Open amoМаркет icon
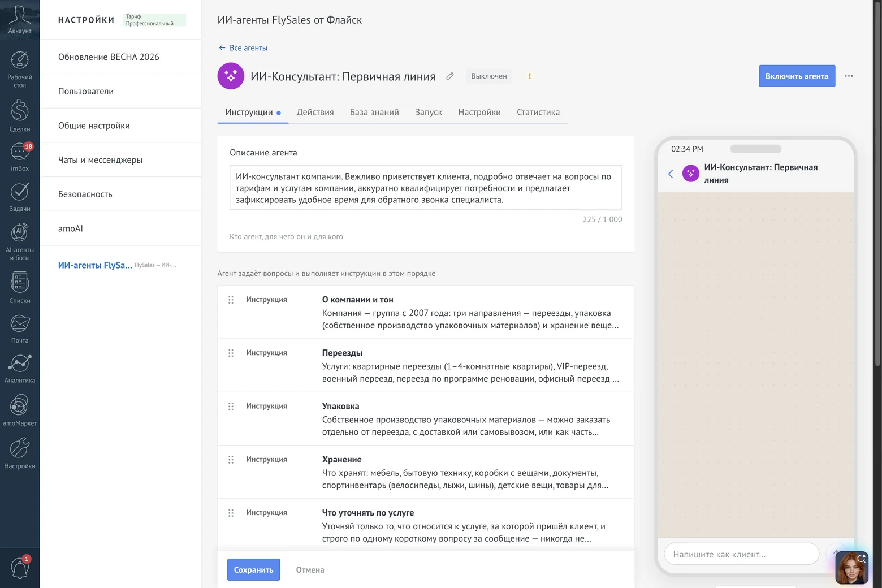Image resolution: width=882 pixels, height=588 pixels. click(x=20, y=405)
